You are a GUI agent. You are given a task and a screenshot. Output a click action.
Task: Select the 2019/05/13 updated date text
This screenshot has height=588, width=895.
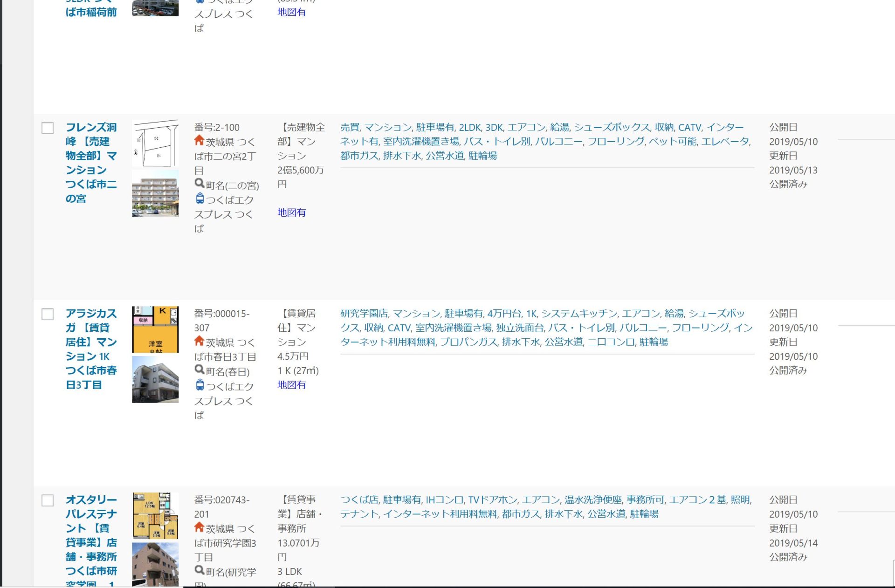793,171
